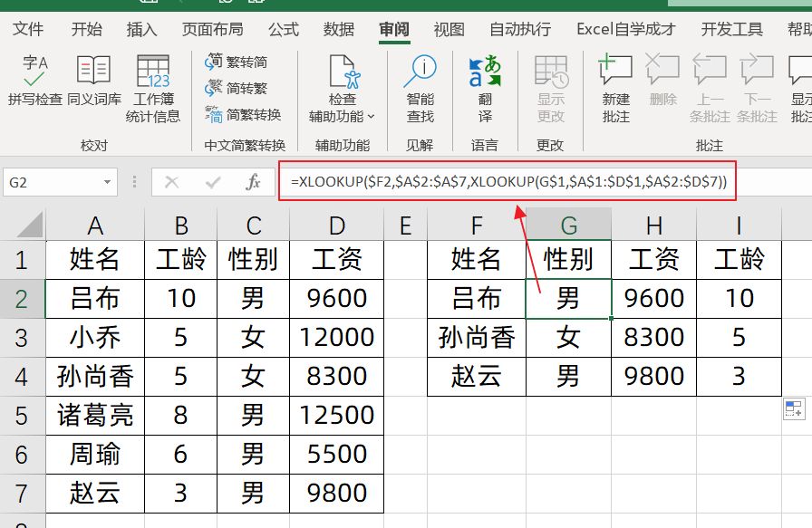Viewport: 812px width, 528px height.
Task: Select row 7 header
Action: pyautogui.click(x=22, y=494)
